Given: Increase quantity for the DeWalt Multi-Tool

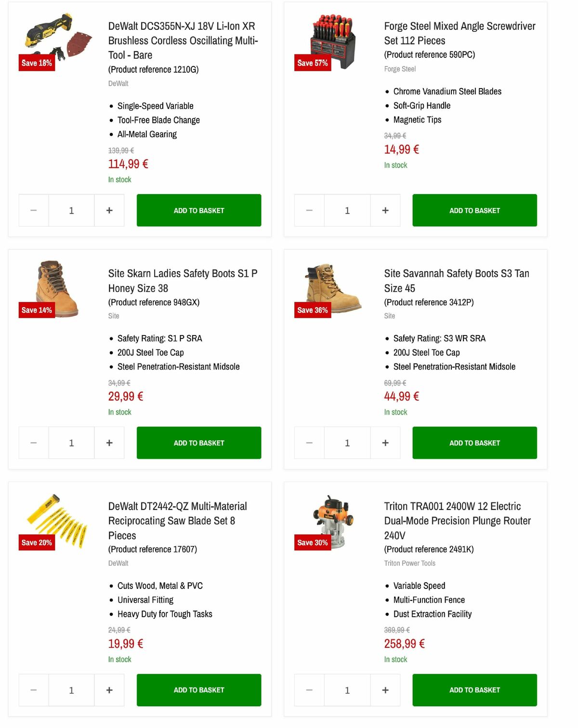Looking at the screenshot, I should click(109, 210).
